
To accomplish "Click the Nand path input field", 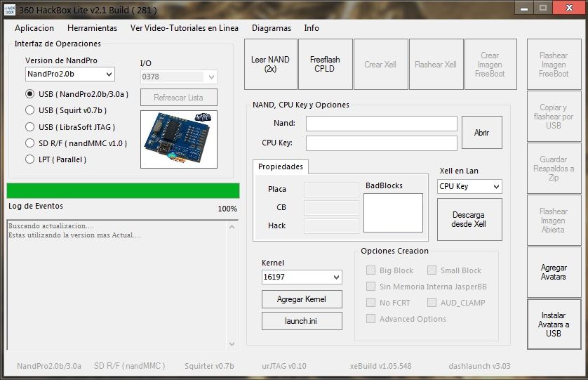I will click(382, 124).
